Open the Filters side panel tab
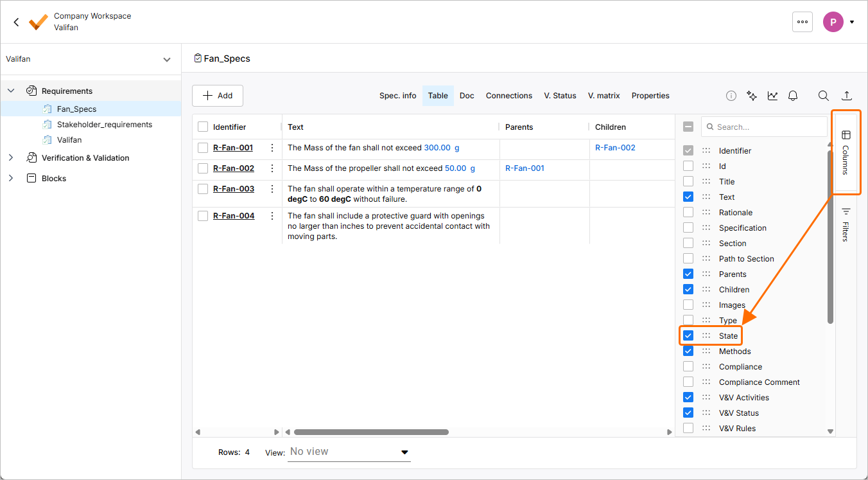 (846, 224)
